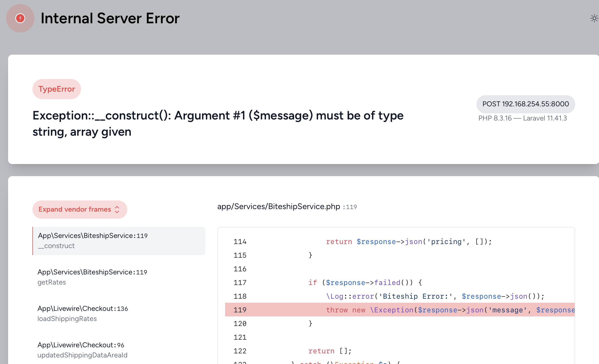Click line 118 Log::error code
The height and width of the screenshot is (364, 599).
coord(435,296)
